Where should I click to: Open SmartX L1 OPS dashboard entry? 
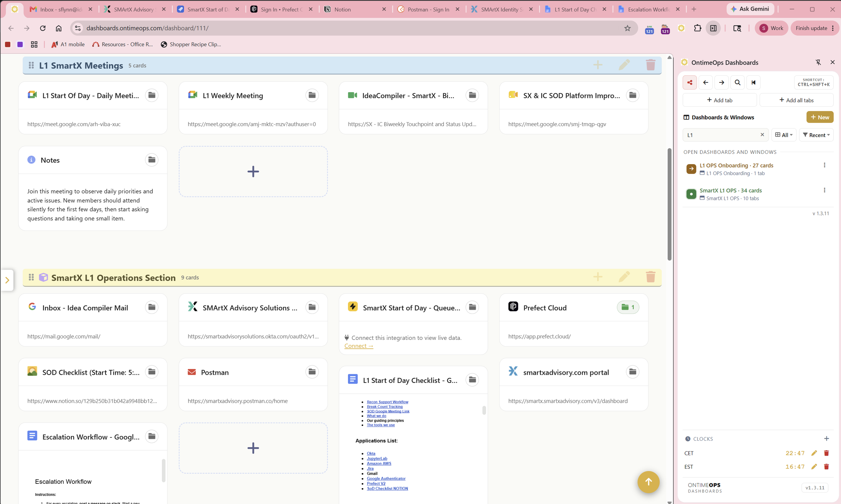click(x=731, y=190)
